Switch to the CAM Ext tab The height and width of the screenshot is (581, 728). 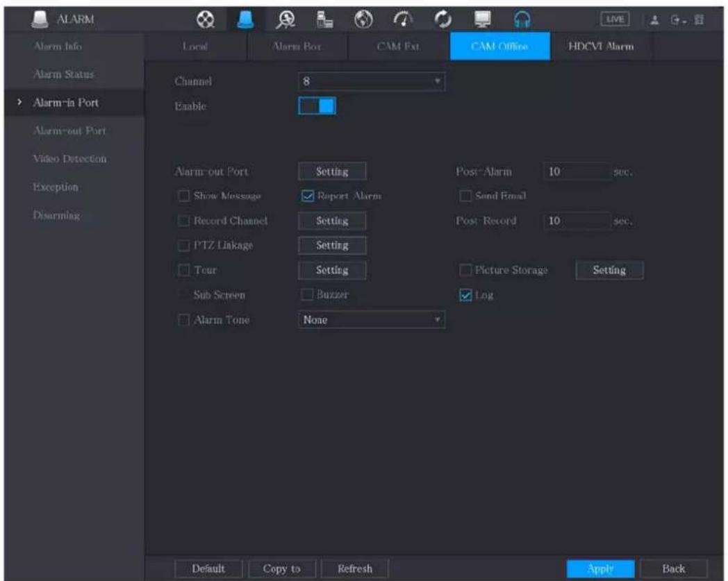click(398, 47)
